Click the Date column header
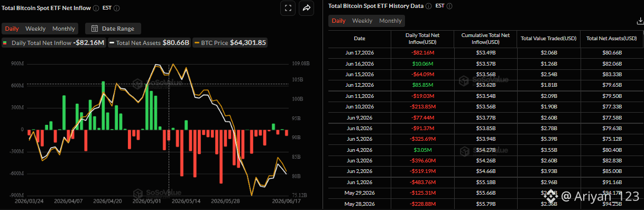644x210 pixels. [360, 39]
